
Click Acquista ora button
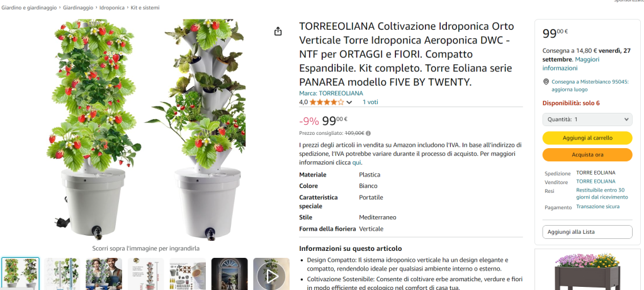(587, 154)
